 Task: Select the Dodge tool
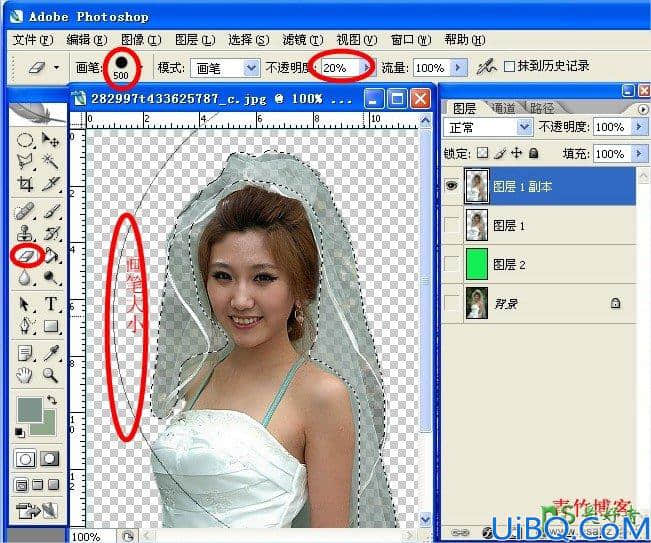click(x=51, y=277)
